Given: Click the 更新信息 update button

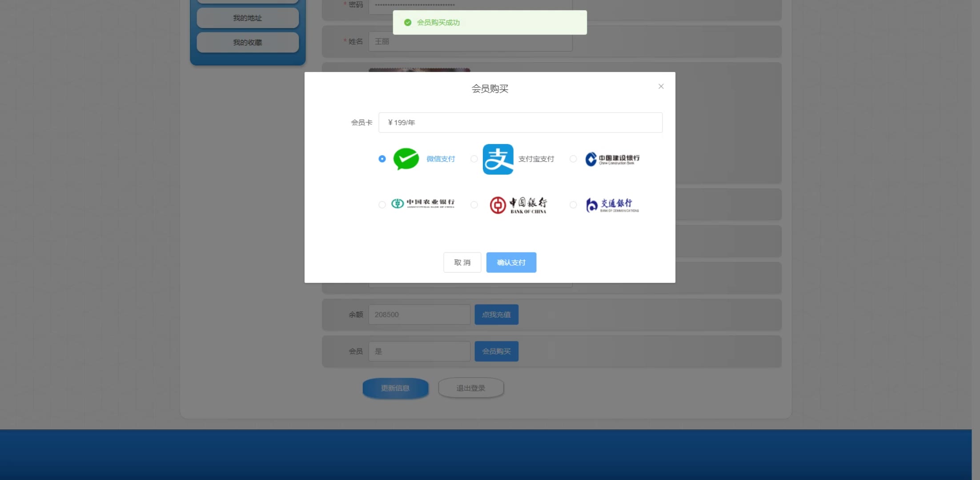Looking at the screenshot, I should (x=395, y=388).
